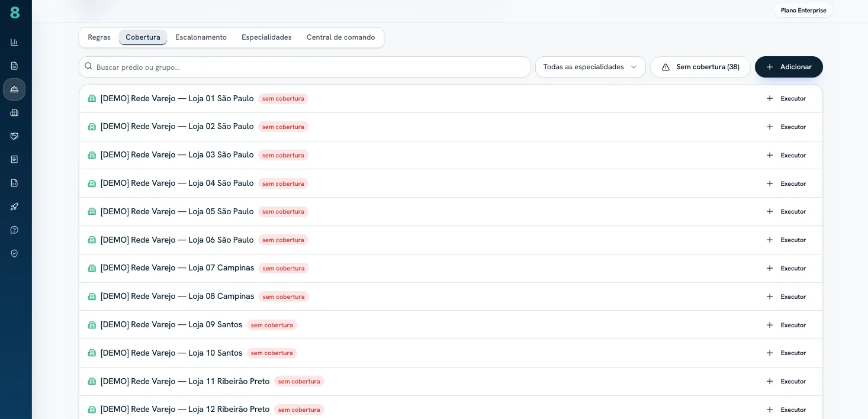
Task: Open the shield check sidebar icon
Action: (x=14, y=253)
